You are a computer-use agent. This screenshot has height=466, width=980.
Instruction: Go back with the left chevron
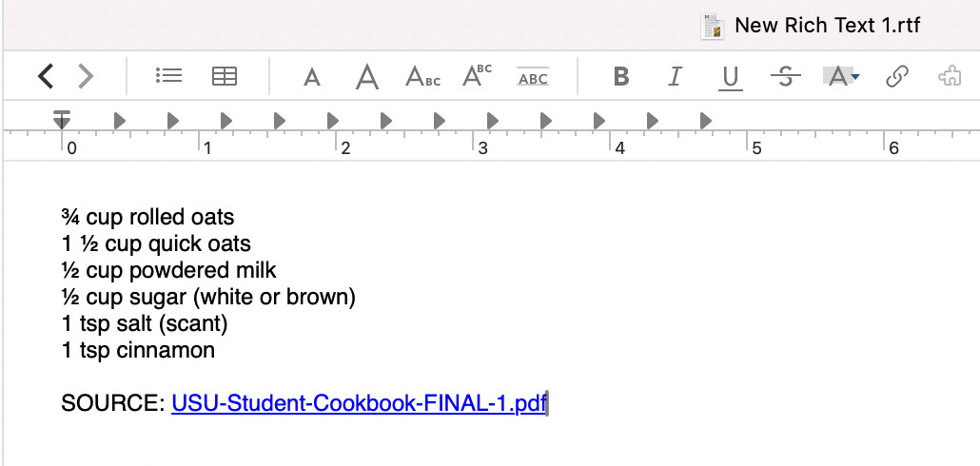pos(46,76)
